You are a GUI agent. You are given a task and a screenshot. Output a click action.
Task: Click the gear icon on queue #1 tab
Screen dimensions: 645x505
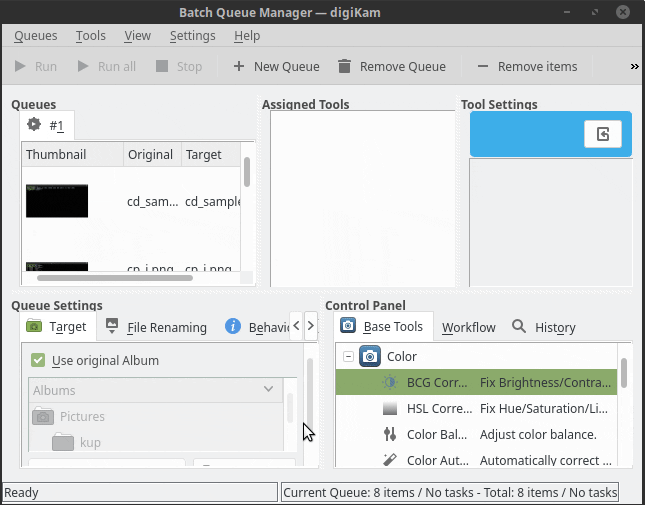(34, 124)
